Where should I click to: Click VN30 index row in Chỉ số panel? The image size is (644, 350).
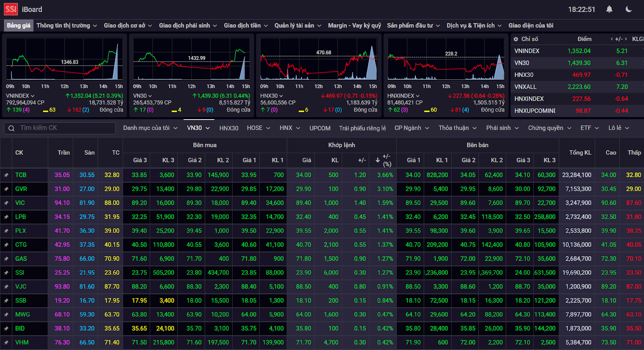click(577, 63)
